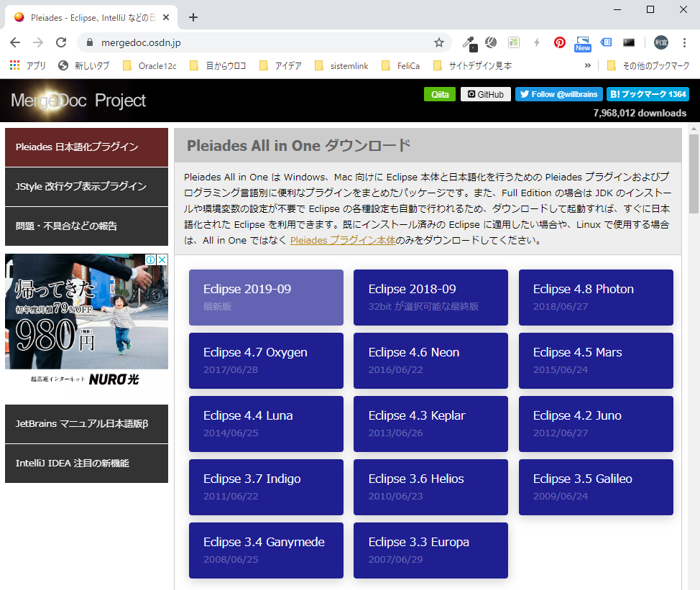
Task: Select the Eclipse 2019-09 download tile
Action: coord(266,298)
